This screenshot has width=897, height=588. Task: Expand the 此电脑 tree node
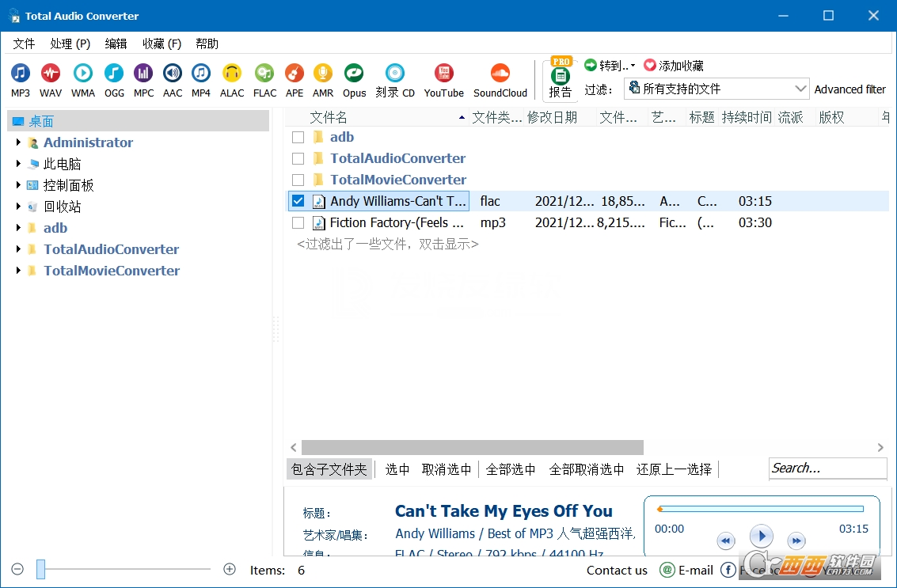point(18,164)
